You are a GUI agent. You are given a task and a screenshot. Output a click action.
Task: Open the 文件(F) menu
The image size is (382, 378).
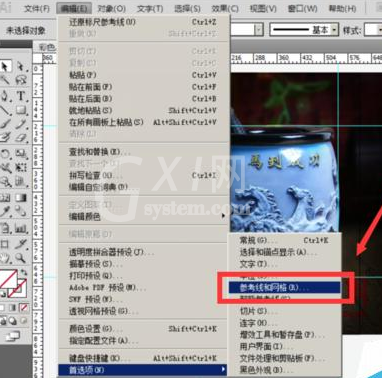click(37, 8)
